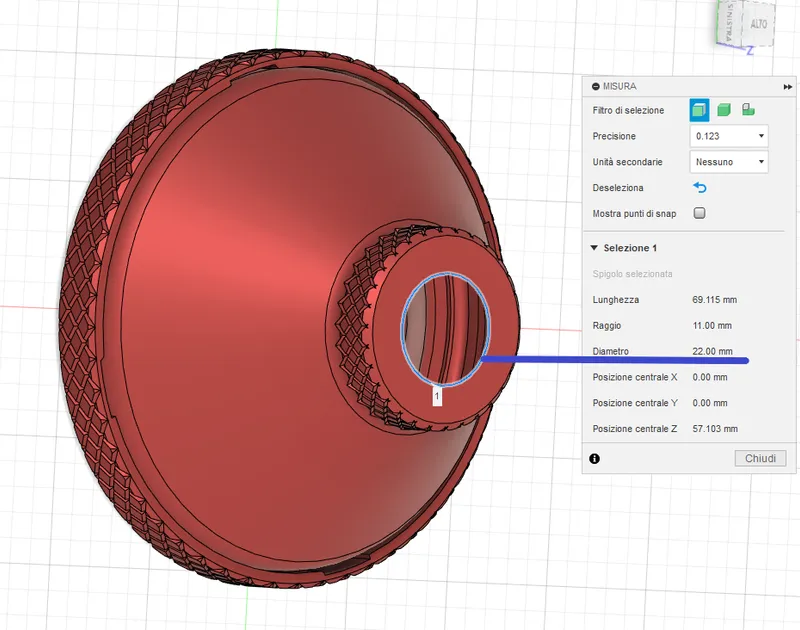Enable Mostra punti di snap checkbox
Image resolution: width=800 pixels, height=630 pixels.
point(699,213)
